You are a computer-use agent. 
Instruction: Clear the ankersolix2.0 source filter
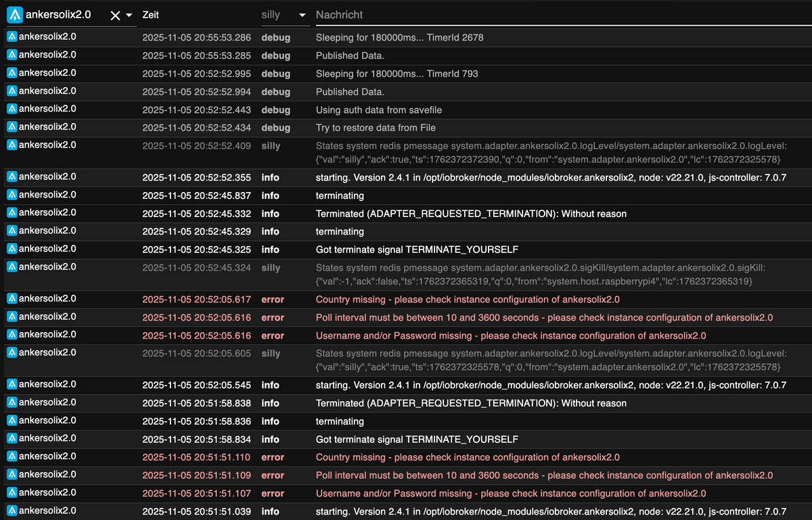(x=115, y=16)
